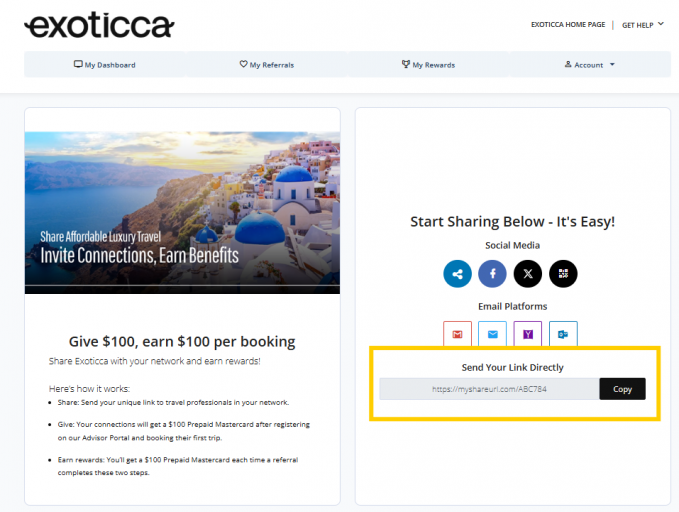Go to the My Dashboard tab
The image size is (679, 512).
click(105, 65)
